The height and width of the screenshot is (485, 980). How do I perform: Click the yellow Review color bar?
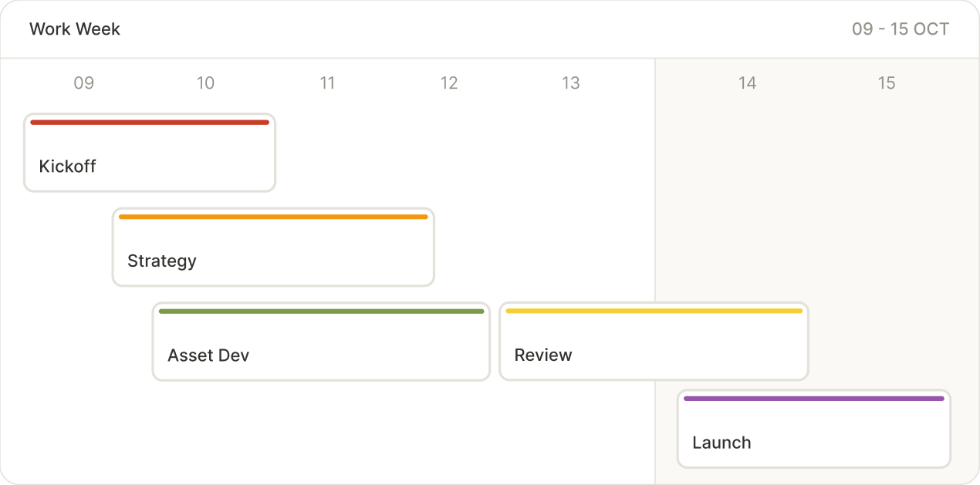click(654, 311)
